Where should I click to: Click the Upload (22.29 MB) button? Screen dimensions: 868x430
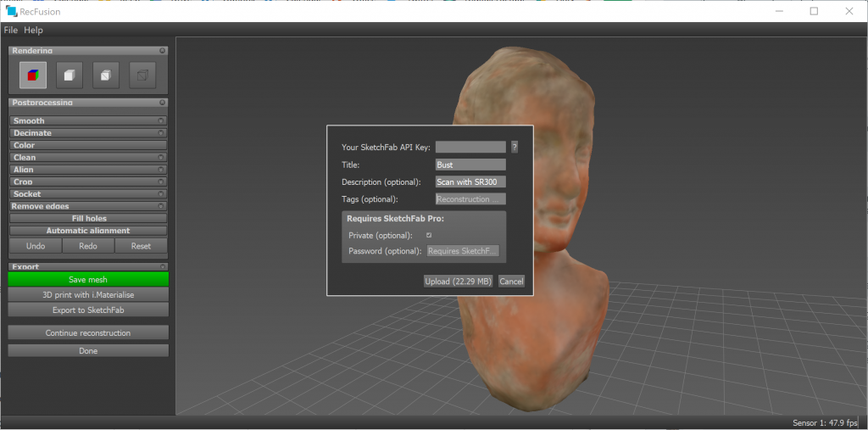pos(459,281)
